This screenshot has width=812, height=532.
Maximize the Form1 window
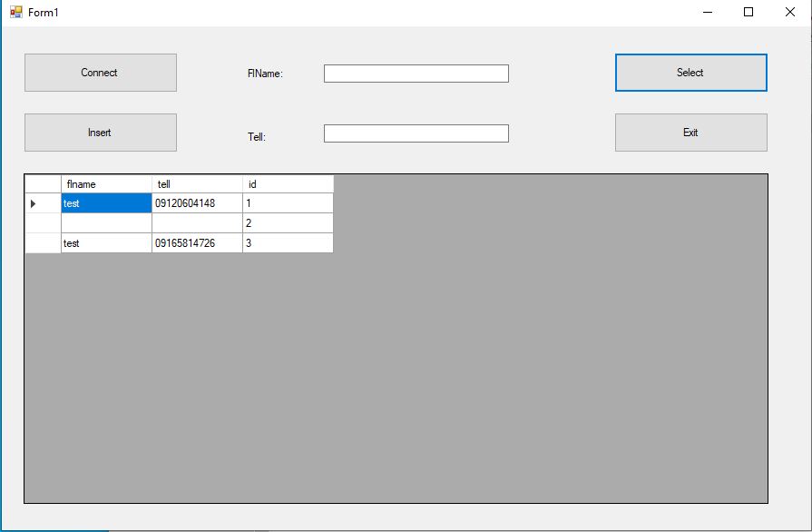coord(748,12)
